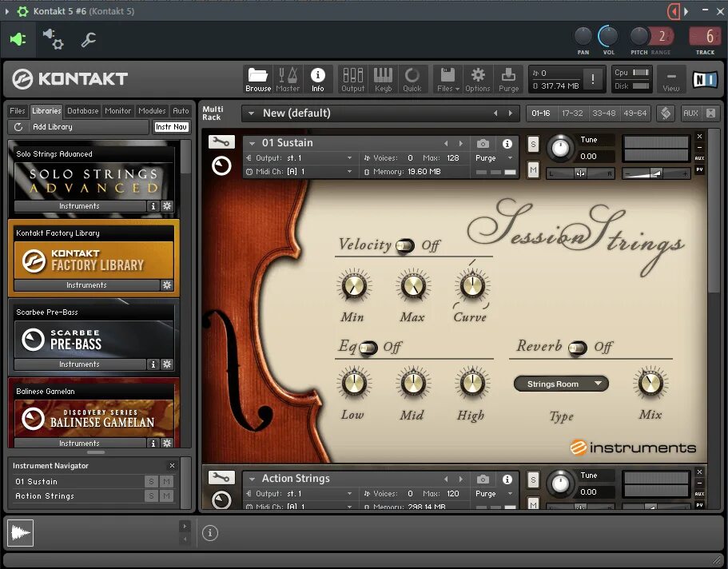Expand 01 Sustain instrument name menu

pos(252,143)
